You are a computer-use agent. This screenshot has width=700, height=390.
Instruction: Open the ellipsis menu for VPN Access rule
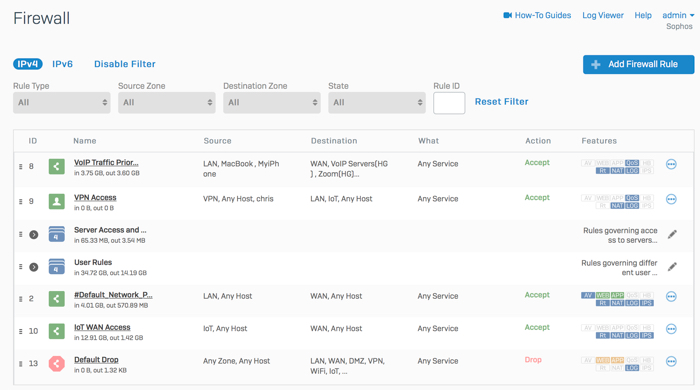671,199
